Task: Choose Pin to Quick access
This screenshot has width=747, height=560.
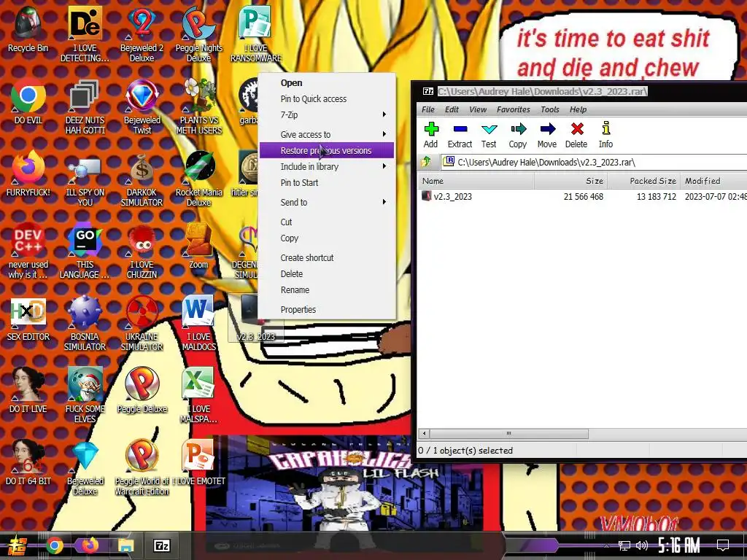Action: (327, 98)
